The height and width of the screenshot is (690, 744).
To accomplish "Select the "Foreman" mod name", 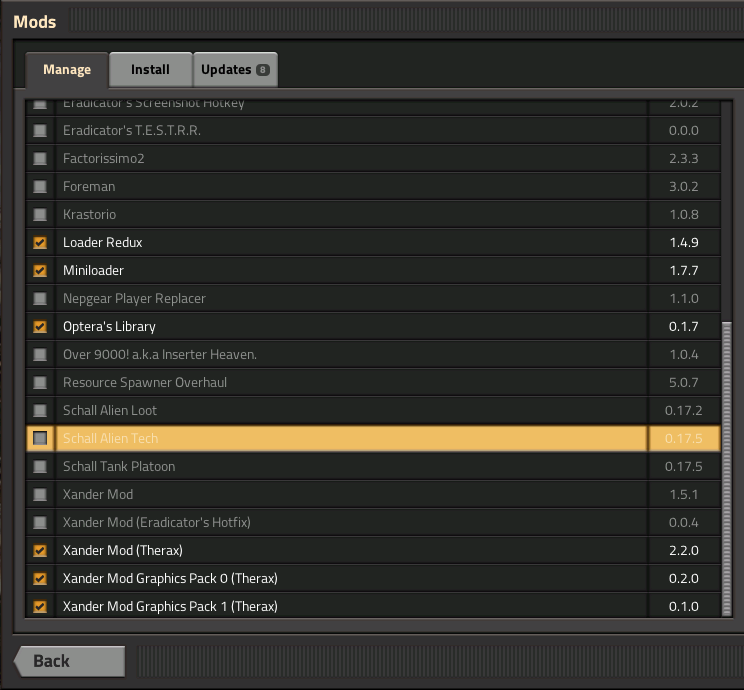I will click(89, 186).
